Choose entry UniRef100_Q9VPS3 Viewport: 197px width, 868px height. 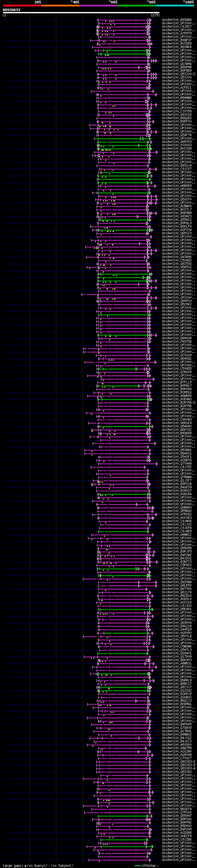[177, 301]
